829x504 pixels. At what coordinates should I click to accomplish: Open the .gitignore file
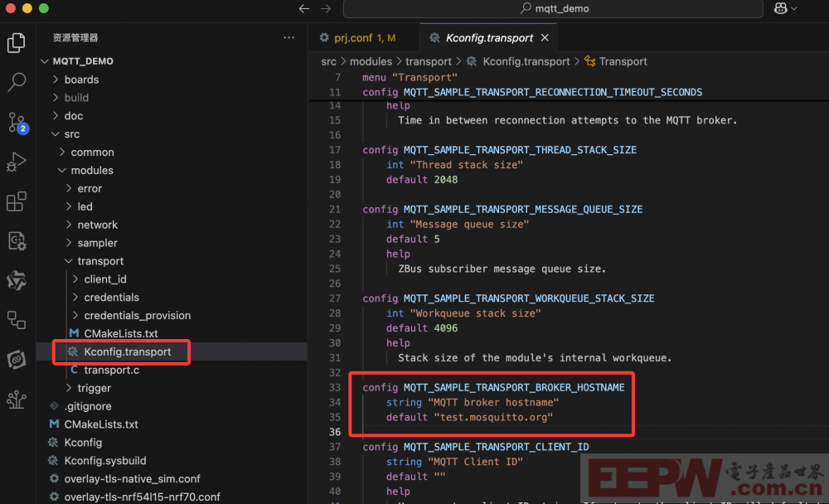click(172, 406)
